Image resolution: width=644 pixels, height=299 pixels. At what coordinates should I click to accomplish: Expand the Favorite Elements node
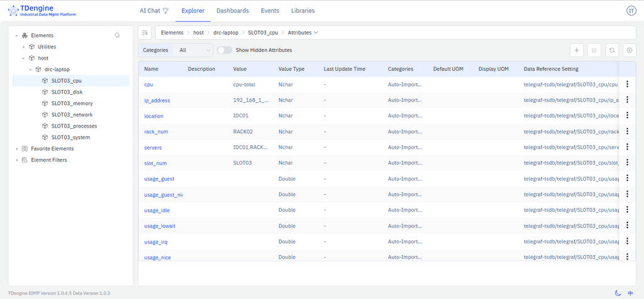point(17,149)
